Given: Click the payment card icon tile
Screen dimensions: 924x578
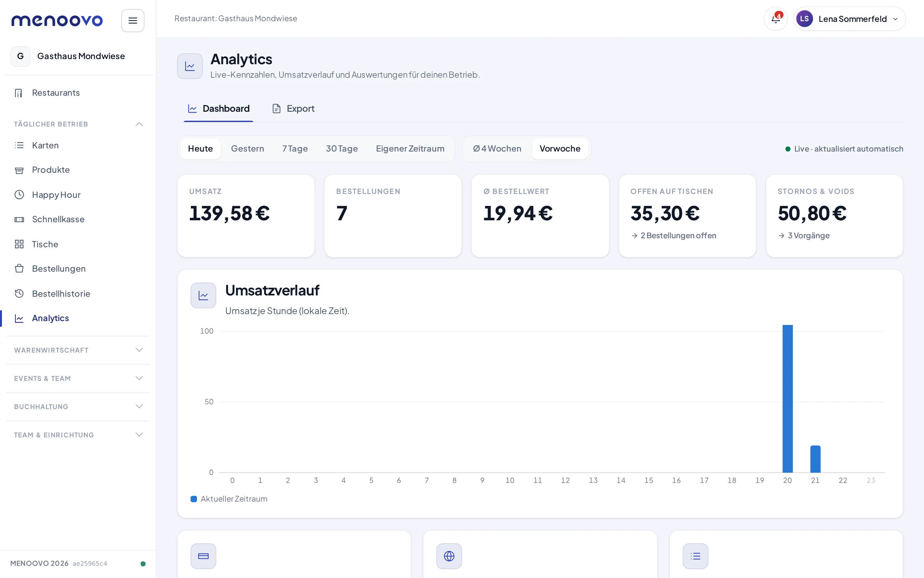Looking at the screenshot, I should click(x=203, y=556).
